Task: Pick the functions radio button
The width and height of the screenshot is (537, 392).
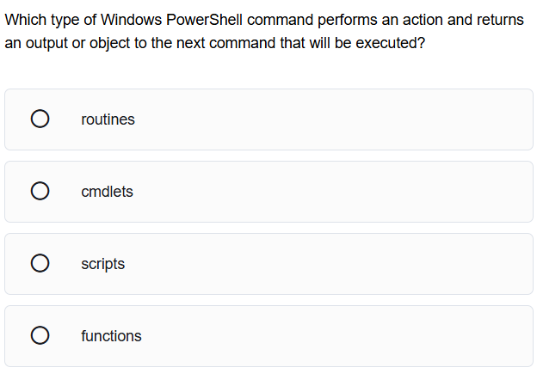Action: [x=39, y=336]
